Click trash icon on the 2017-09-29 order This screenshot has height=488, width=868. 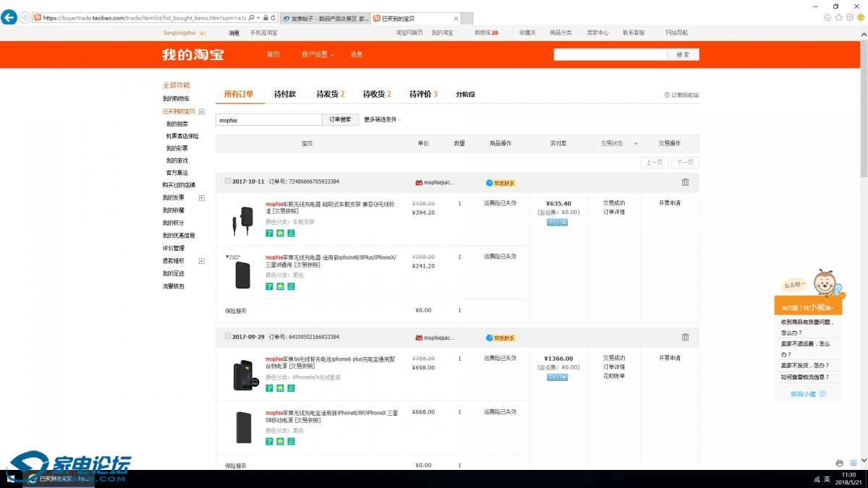click(x=685, y=337)
